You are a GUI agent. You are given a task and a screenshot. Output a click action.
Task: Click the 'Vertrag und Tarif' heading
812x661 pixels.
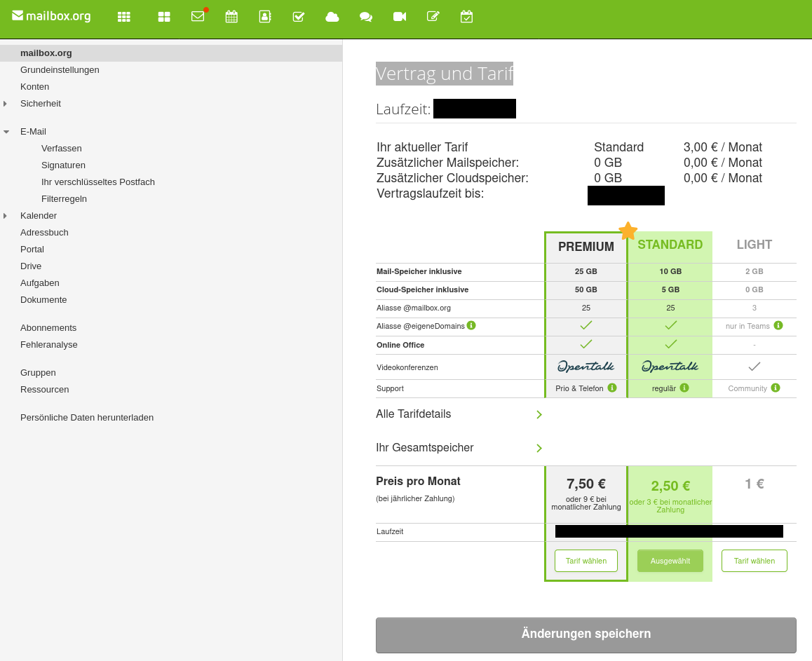click(x=445, y=74)
